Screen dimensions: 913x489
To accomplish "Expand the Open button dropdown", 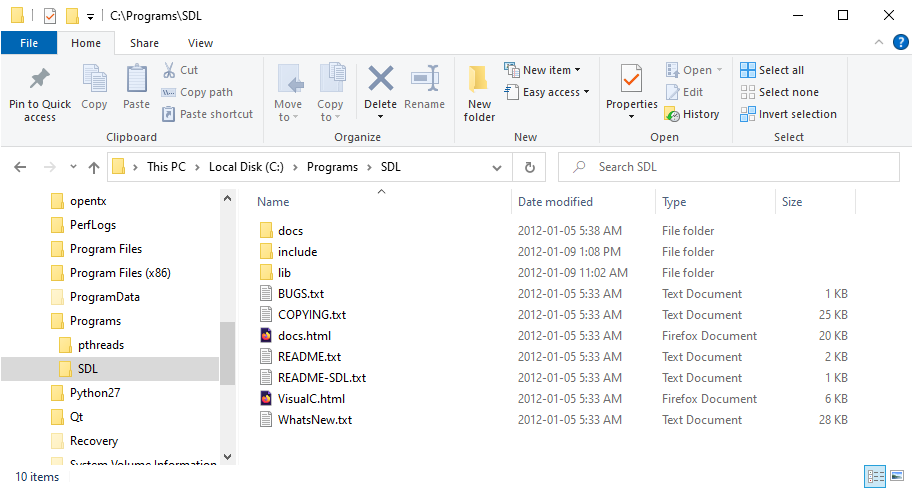I will coord(719,70).
